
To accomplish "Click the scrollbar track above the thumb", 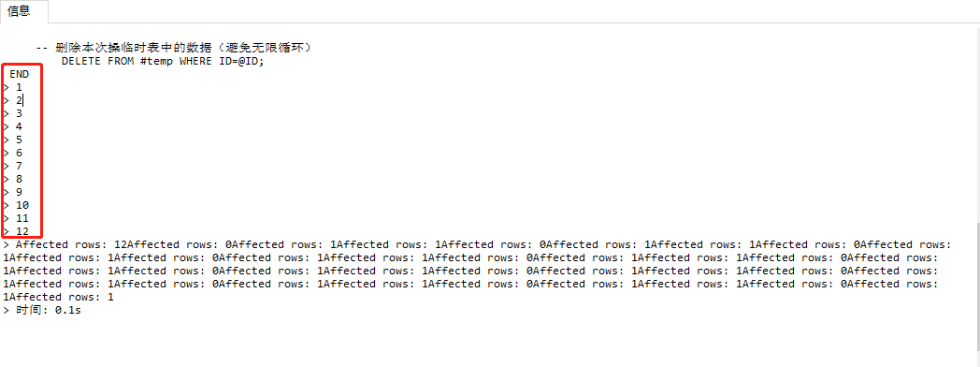I will point(976,125).
